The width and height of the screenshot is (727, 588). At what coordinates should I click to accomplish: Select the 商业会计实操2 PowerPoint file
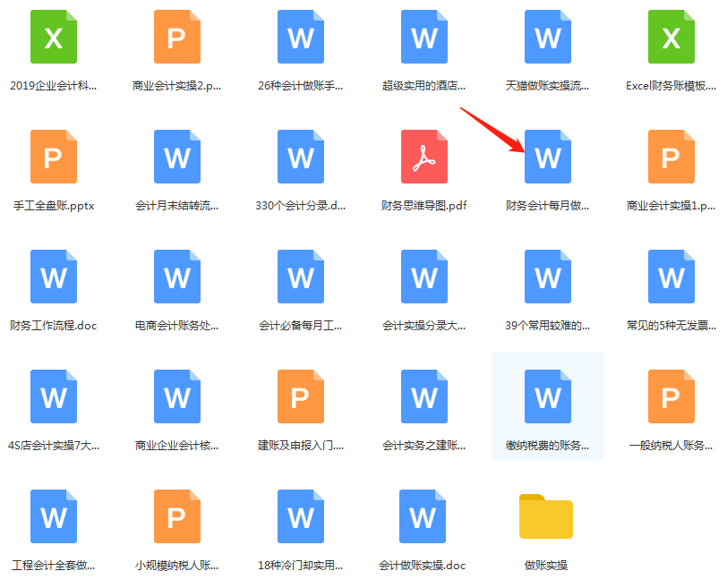point(176,38)
